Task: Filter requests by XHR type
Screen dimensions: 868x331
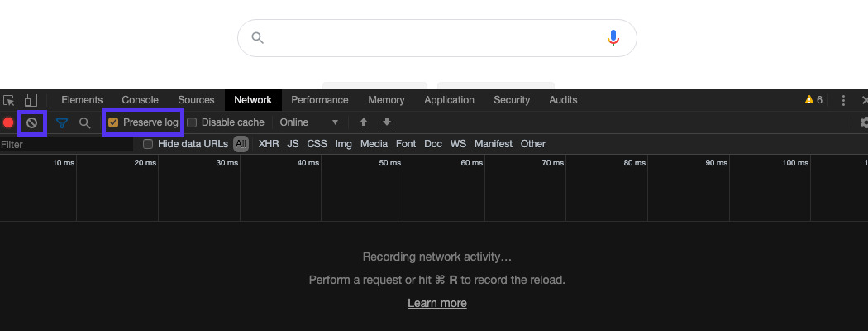Action: tap(269, 144)
